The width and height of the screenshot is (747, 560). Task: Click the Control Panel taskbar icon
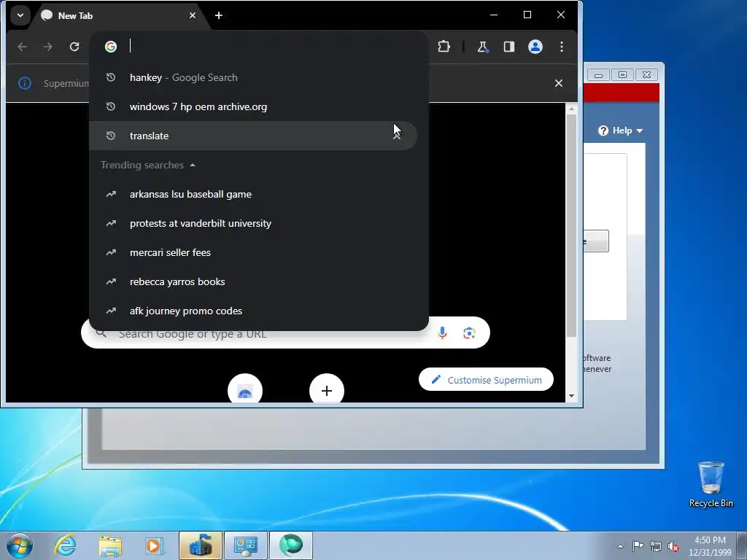coord(246,545)
